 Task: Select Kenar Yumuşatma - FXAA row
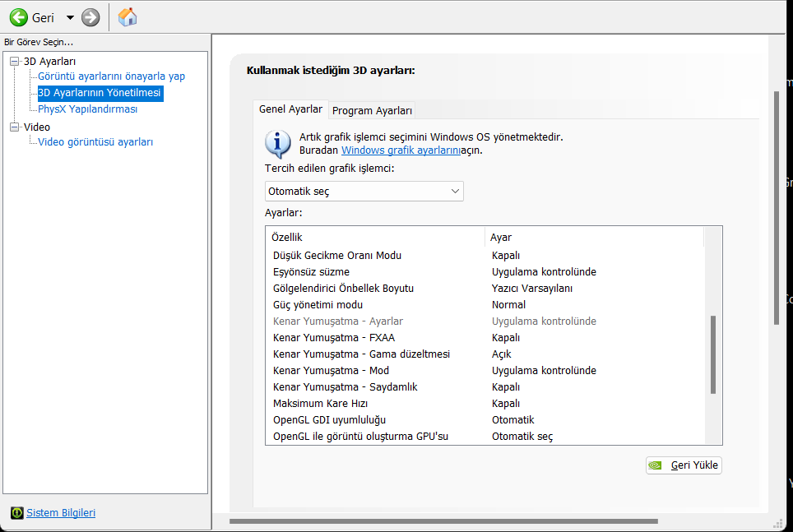click(x=485, y=338)
